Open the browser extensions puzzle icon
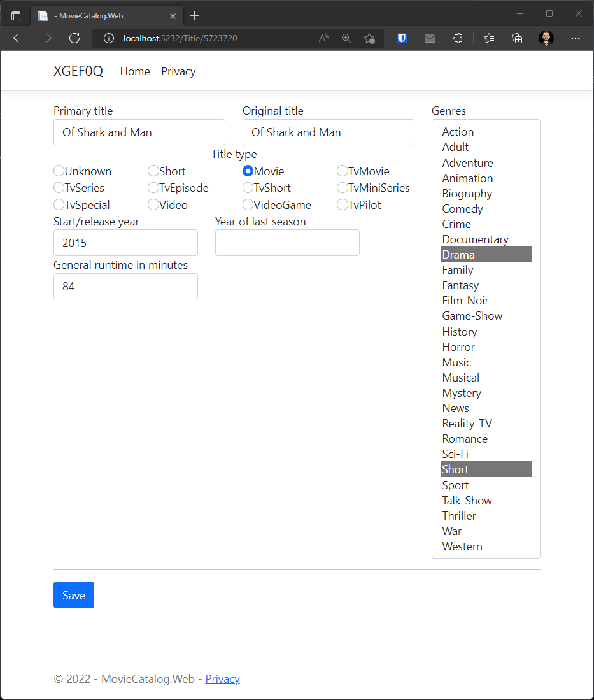 pos(458,38)
